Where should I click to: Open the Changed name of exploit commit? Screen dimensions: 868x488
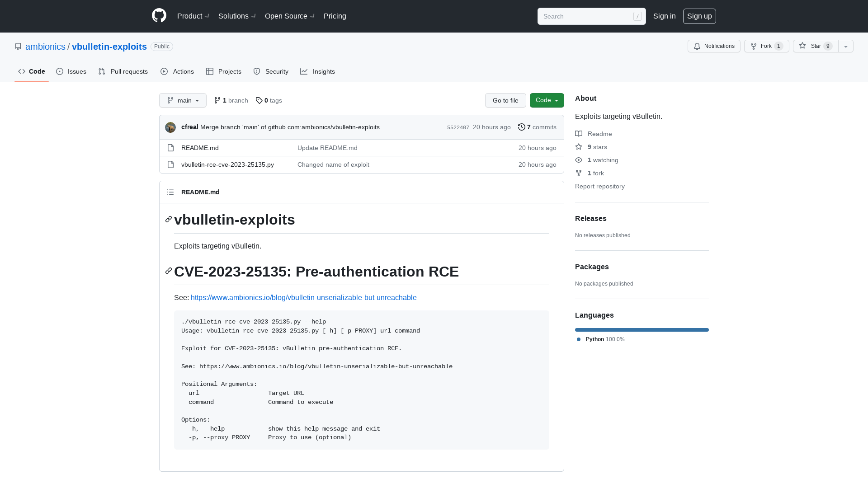pos(333,164)
